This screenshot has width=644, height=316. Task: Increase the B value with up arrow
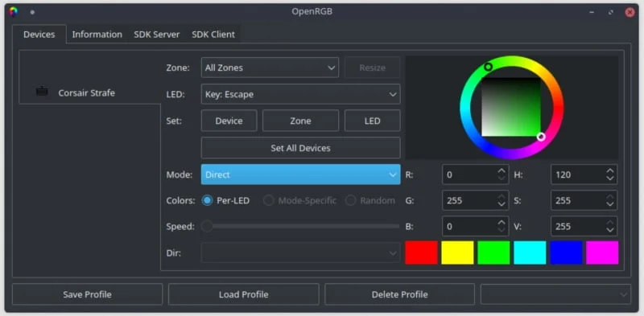[502, 223]
